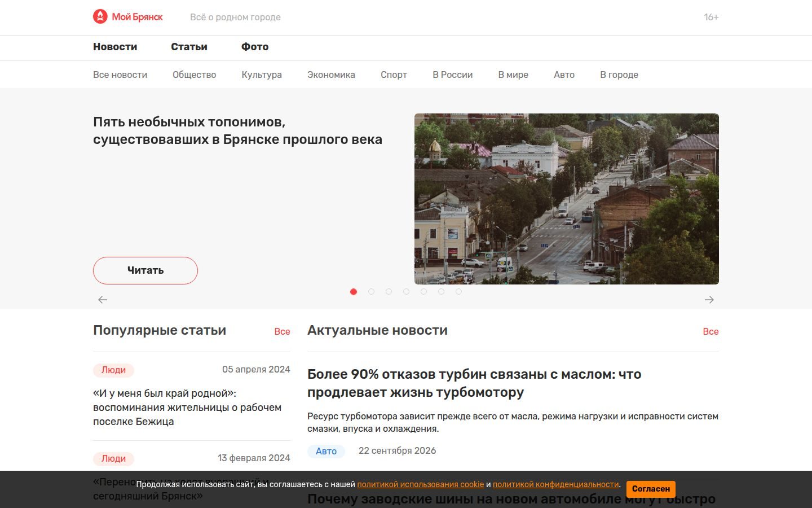Click the Всё о родном городе tagline
Viewport: 812px width, 508px height.
pos(235,17)
